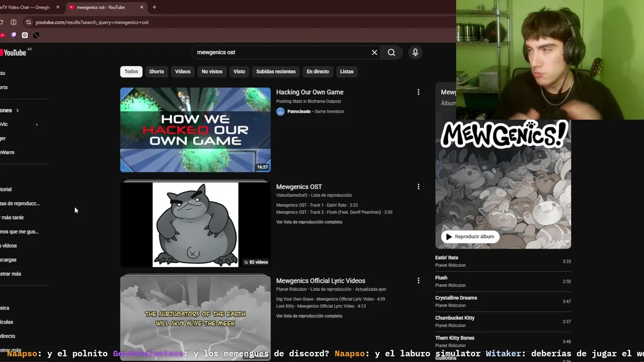The height and width of the screenshot is (362, 644).
Task: Open Lost Kitty lyric video link
Action: tap(321, 306)
